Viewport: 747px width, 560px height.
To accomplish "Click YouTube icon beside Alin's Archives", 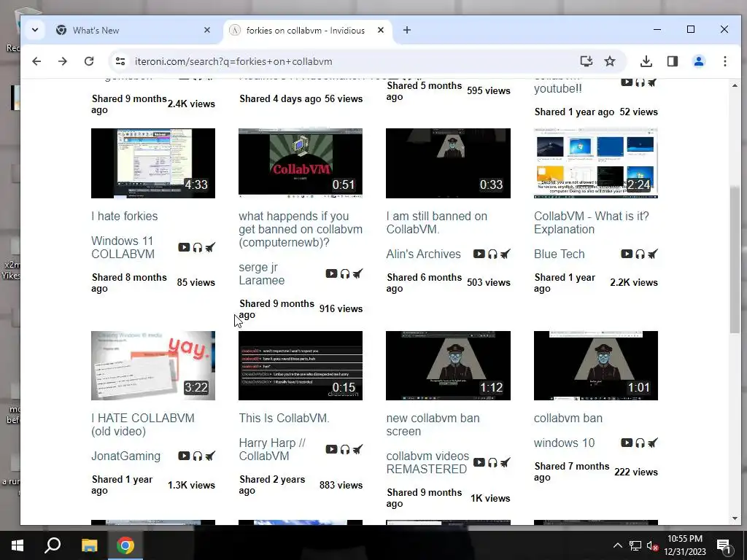I will point(479,254).
